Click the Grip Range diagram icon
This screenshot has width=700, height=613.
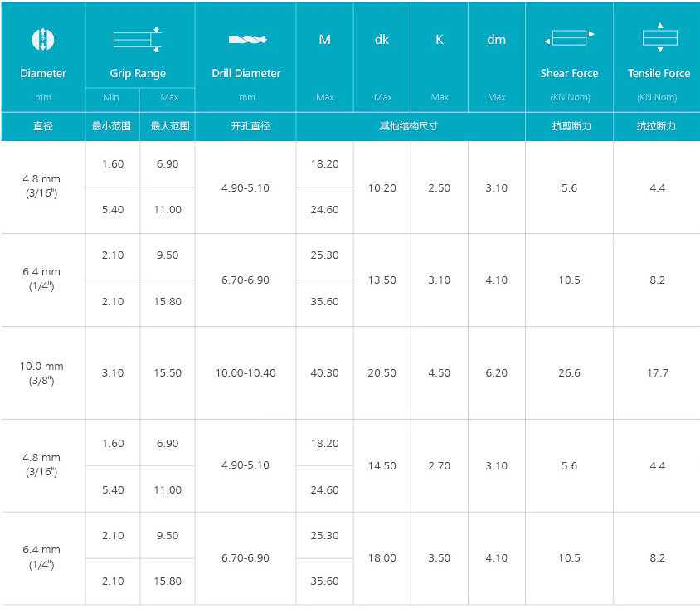click(x=137, y=40)
